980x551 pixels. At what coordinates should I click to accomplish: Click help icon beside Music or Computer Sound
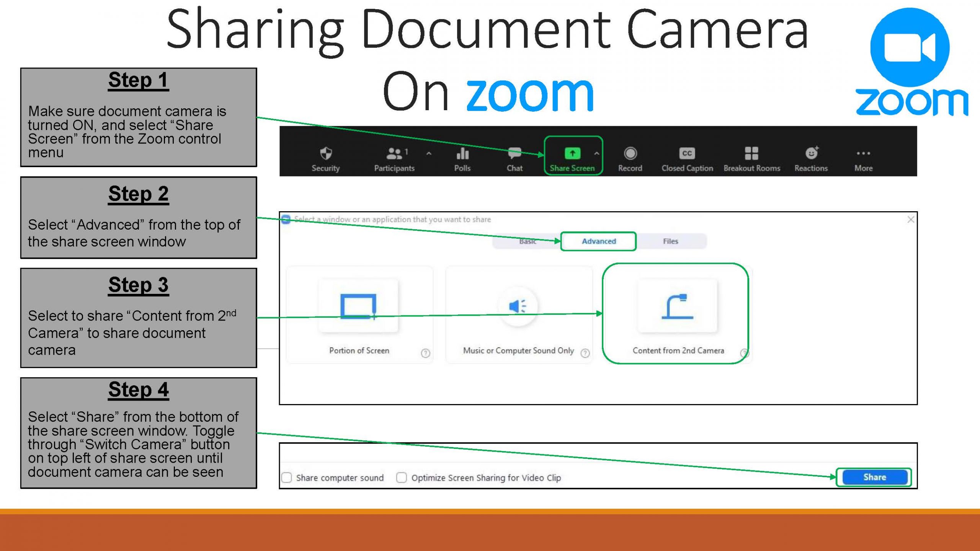585,353
